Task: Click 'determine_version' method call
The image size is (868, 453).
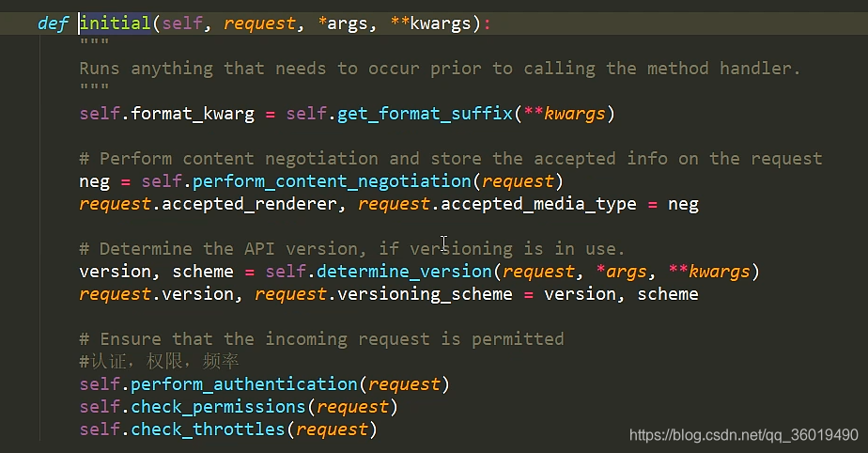Action: (x=404, y=272)
